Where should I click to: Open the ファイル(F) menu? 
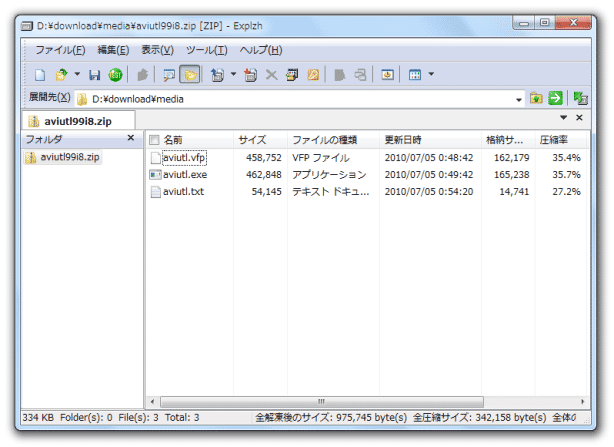(x=60, y=50)
